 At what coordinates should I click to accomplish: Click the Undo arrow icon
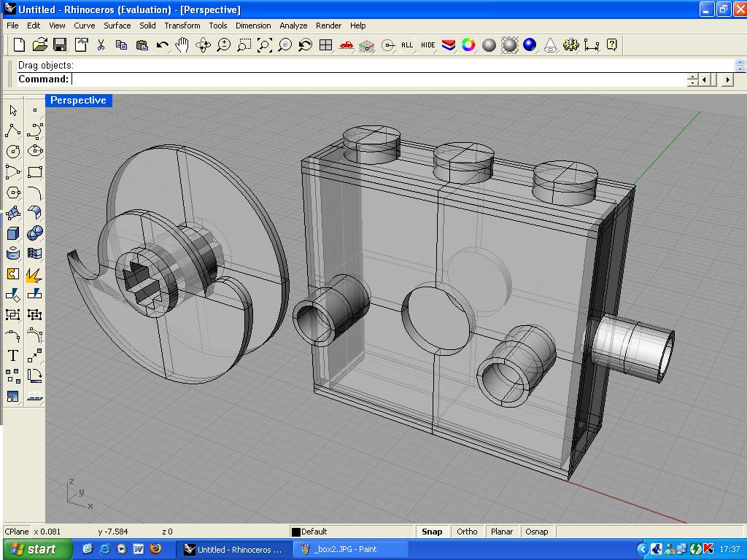tap(163, 45)
